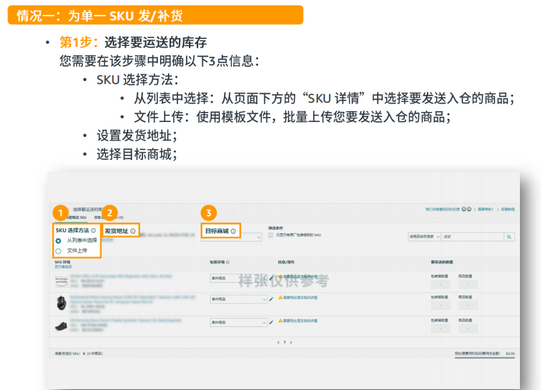Click units quantity field in black shoe row

coord(468,329)
